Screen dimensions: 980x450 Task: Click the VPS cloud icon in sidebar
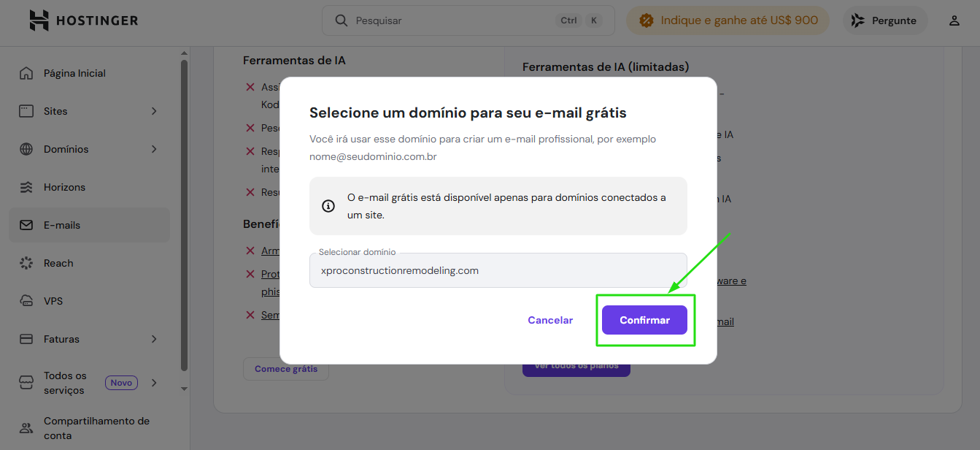[x=26, y=301]
